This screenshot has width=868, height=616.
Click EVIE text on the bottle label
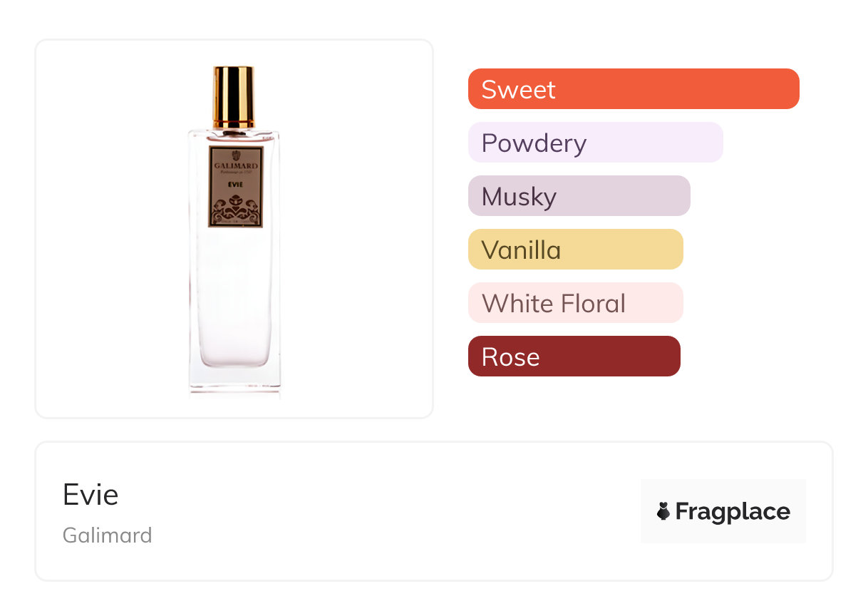coord(236,184)
